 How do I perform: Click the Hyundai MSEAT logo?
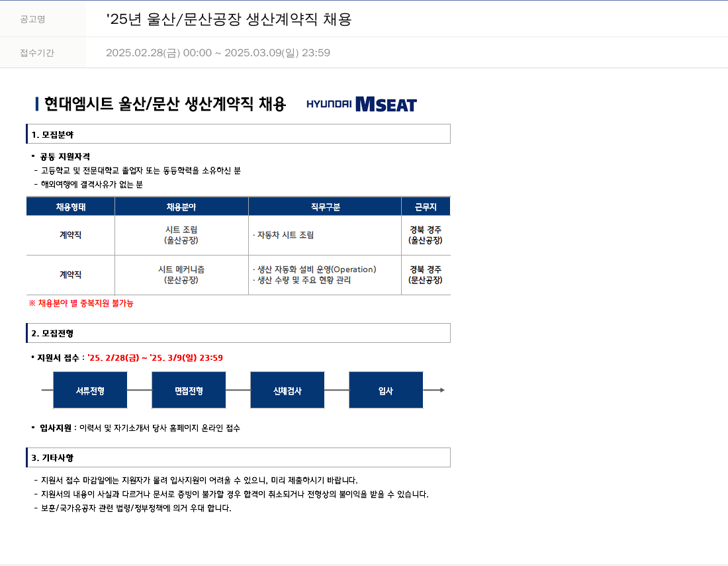pyautogui.click(x=361, y=104)
